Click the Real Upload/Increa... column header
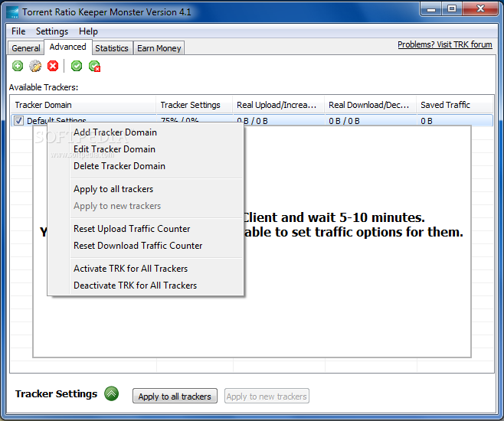 [278, 105]
